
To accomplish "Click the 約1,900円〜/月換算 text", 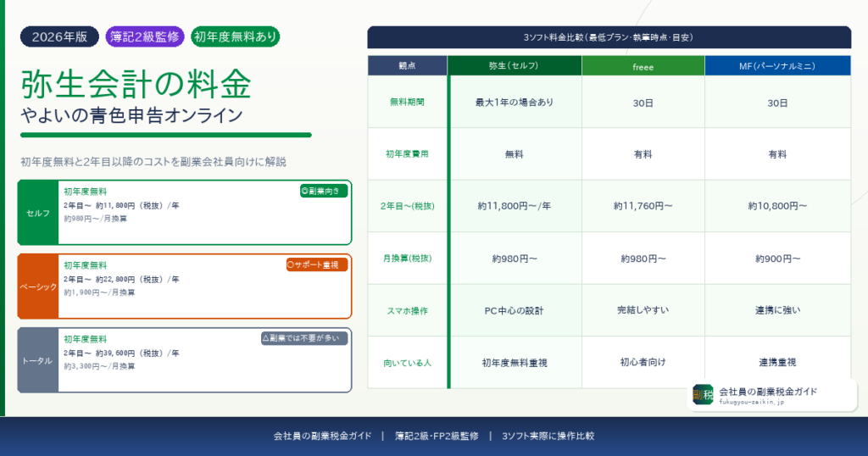I will pos(99,292).
